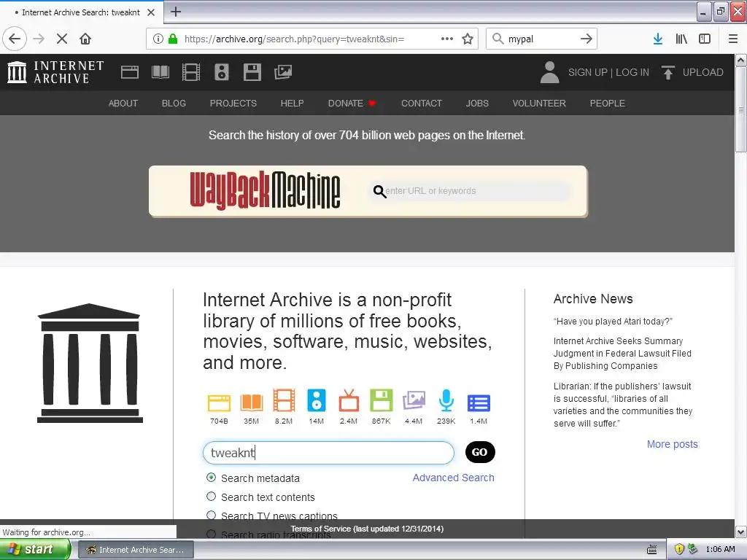Show site information for archive.org
Viewport: 747px width, 560px height.
(x=158, y=39)
